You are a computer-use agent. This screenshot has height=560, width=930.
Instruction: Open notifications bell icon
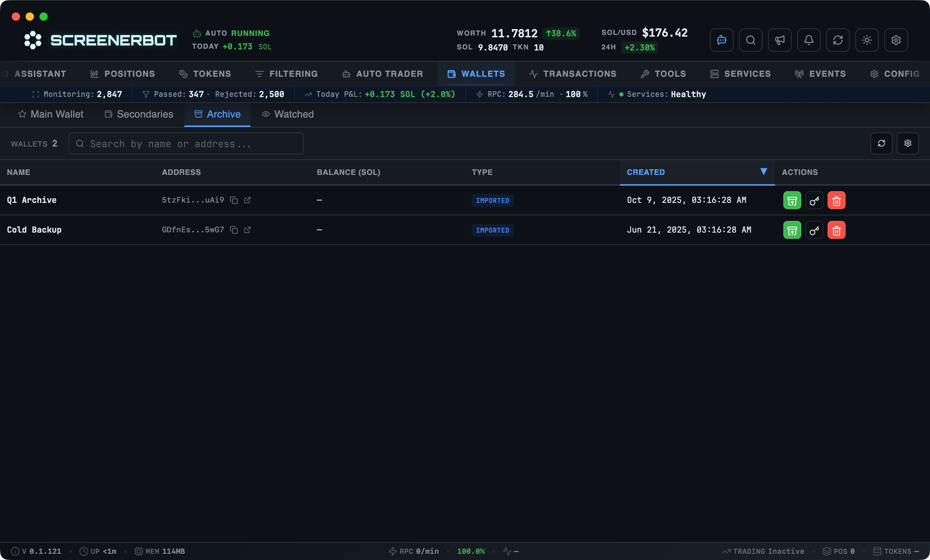pyautogui.click(x=809, y=40)
